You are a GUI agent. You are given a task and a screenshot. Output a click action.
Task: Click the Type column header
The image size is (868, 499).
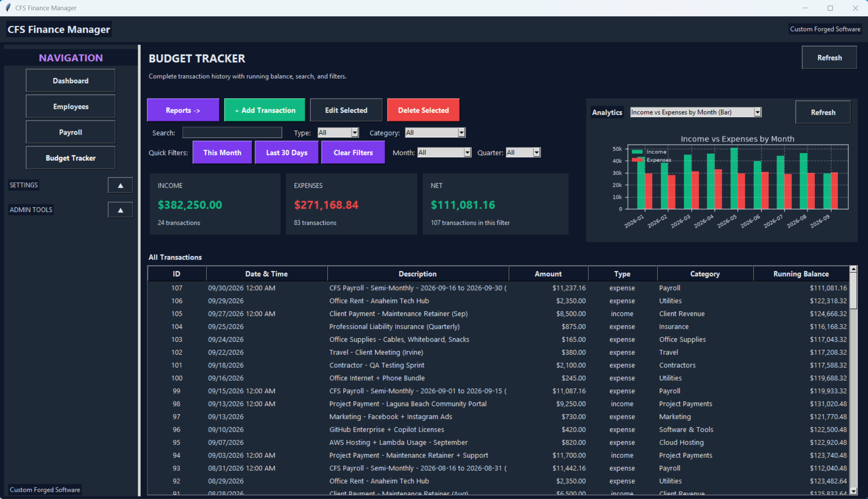pos(622,274)
